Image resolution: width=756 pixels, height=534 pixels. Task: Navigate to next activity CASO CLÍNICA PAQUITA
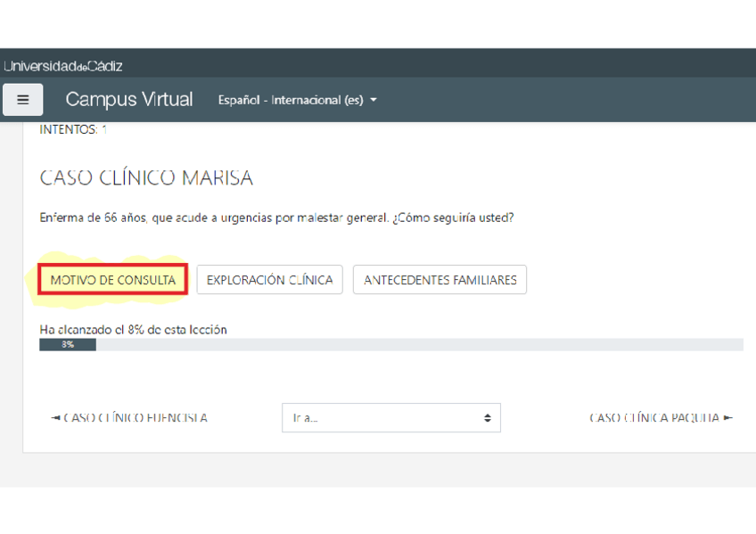pyautogui.click(x=654, y=417)
